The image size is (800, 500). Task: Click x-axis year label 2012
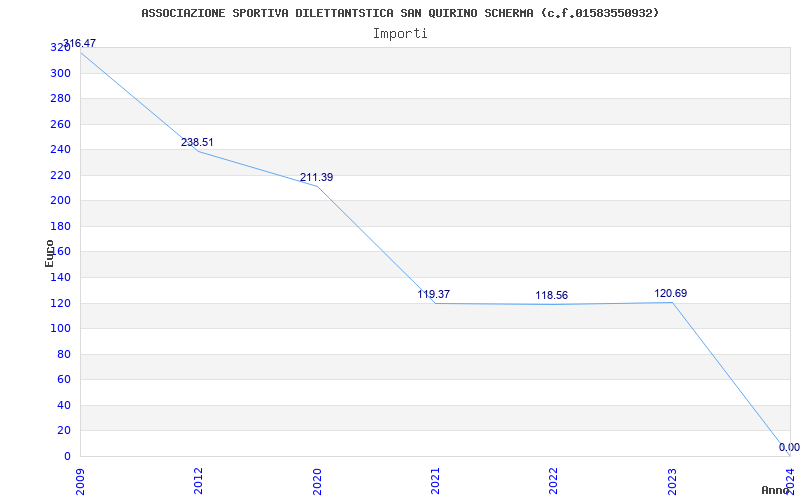(198, 481)
